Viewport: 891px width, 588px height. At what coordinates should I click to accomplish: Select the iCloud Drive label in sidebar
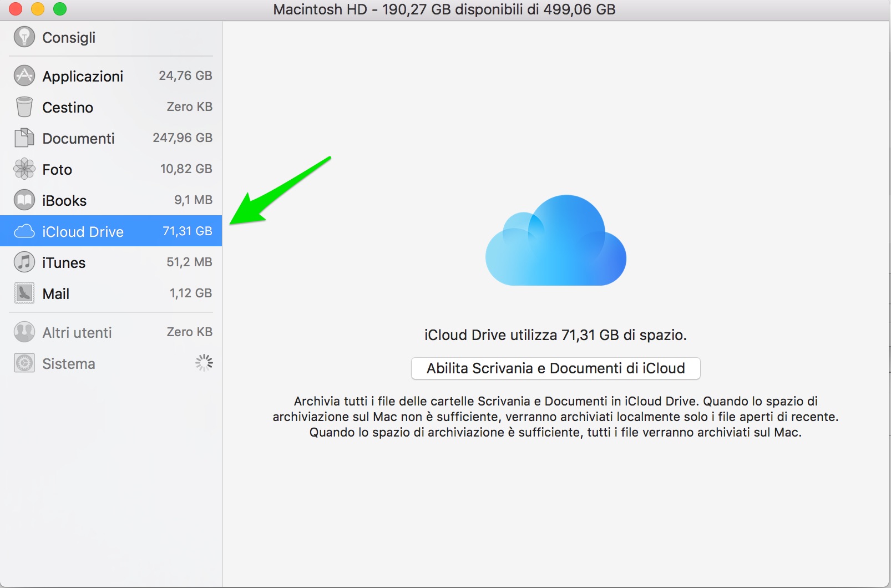(83, 231)
